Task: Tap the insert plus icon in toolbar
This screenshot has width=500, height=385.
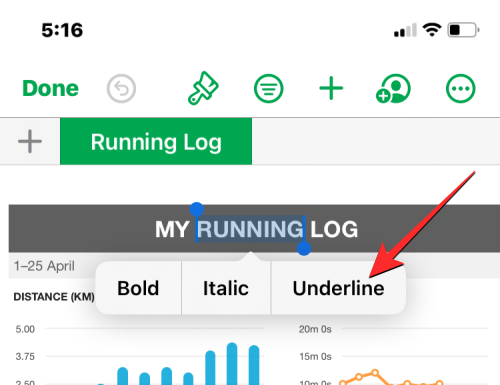Action: 331,88
